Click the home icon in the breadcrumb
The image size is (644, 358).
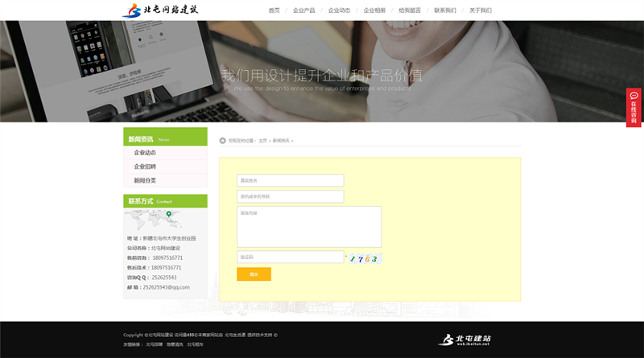(x=223, y=140)
